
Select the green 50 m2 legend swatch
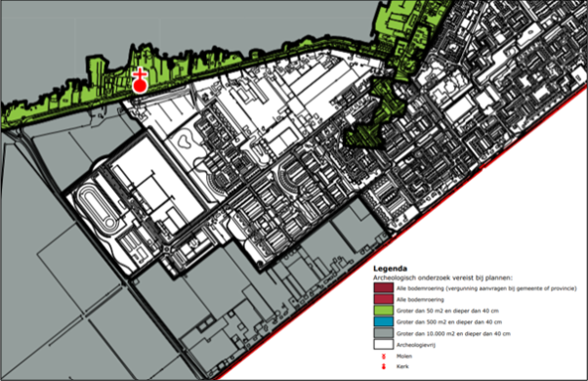tap(383, 311)
